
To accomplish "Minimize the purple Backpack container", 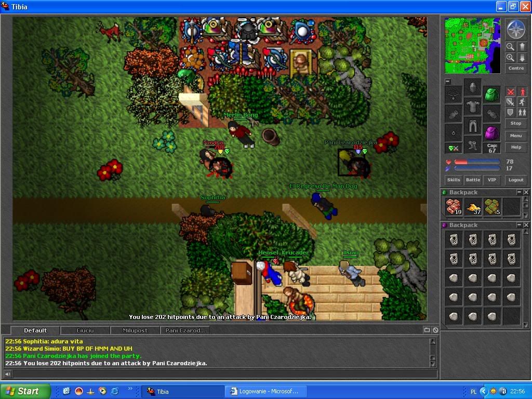I will pyautogui.click(x=519, y=224).
